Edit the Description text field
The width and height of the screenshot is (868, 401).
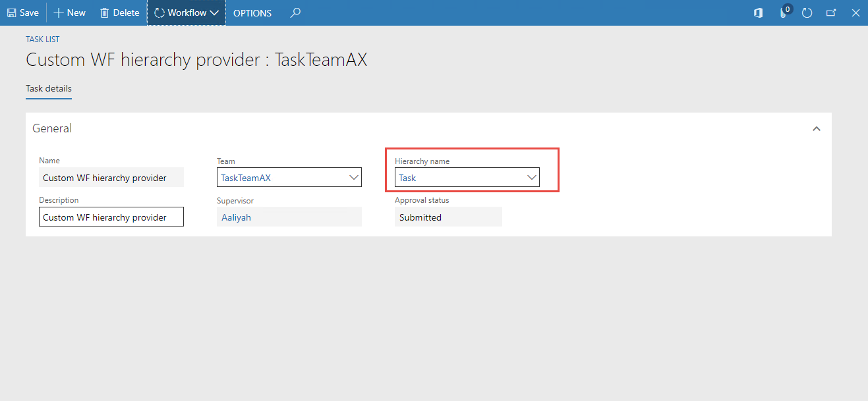pos(111,217)
